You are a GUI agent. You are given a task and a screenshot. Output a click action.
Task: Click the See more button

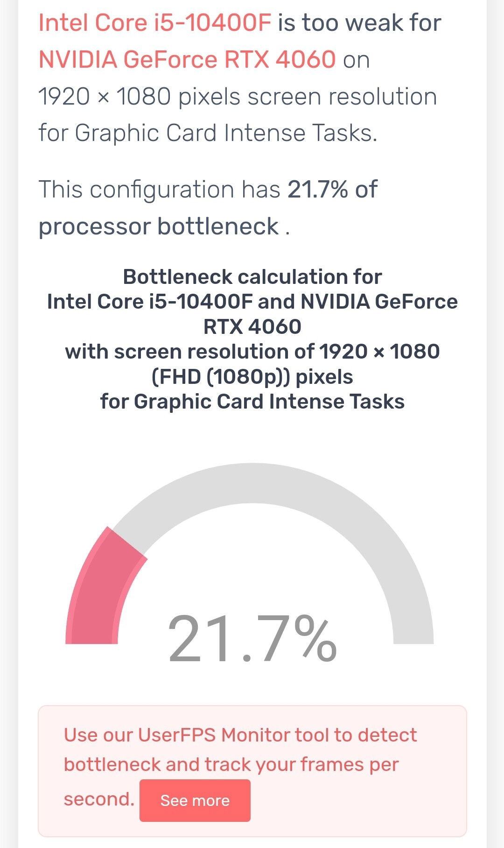[x=195, y=800]
